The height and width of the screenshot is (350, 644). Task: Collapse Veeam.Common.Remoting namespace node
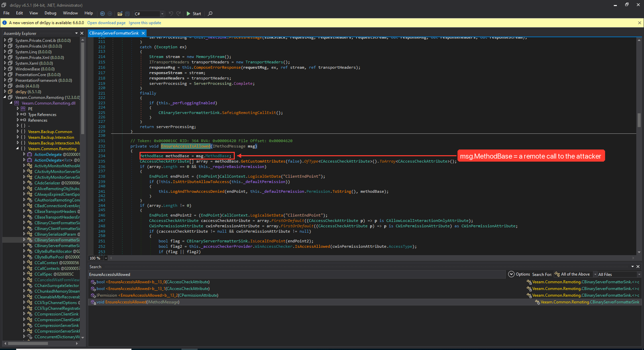coord(18,149)
